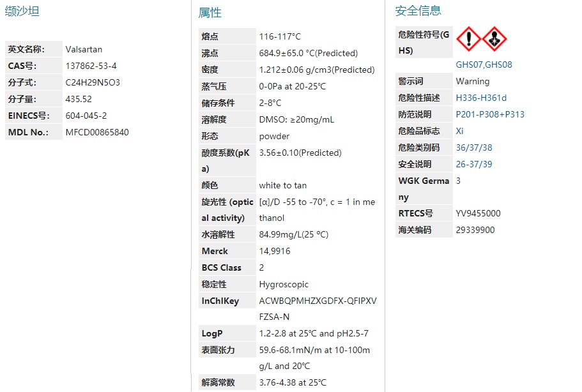Select signal word Warning
Image resolution: width=582 pixels, height=392 pixels.
(x=473, y=81)
